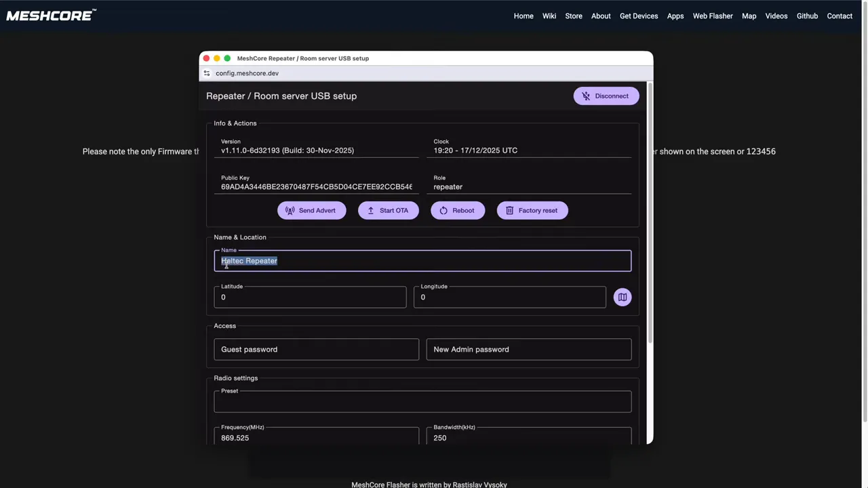Click the Public Key value field
Viewport: 868px width, 488px height.
click(317, 184)
